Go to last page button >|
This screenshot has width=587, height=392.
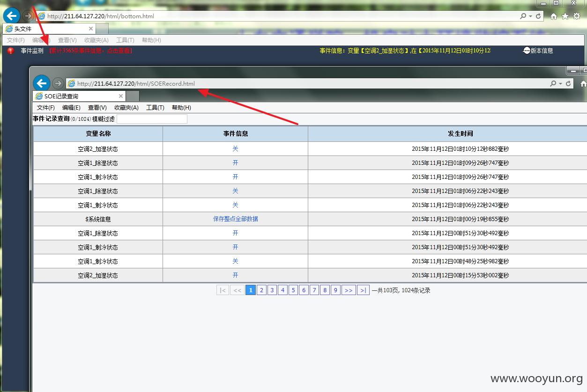pyautogui.click(x=363, y=290)
